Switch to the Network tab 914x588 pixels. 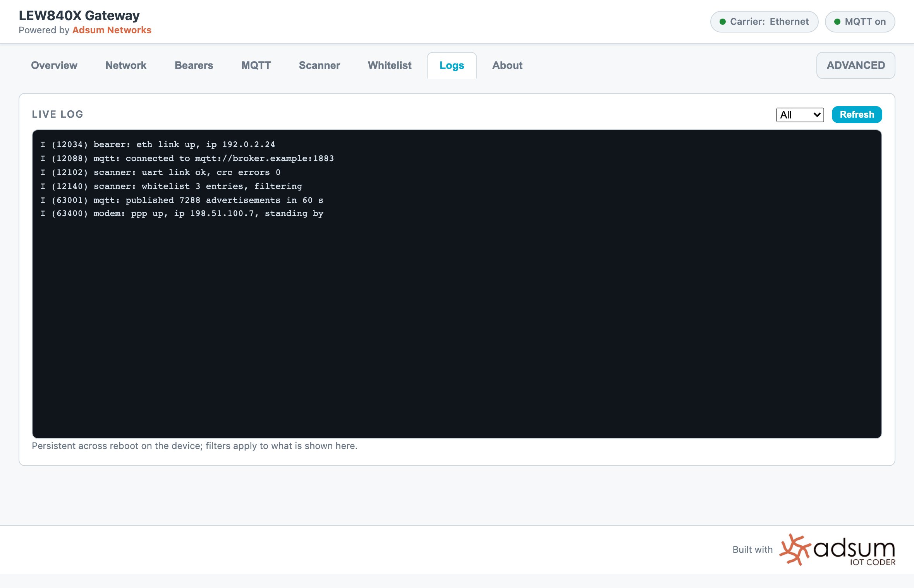click(126, 65)
